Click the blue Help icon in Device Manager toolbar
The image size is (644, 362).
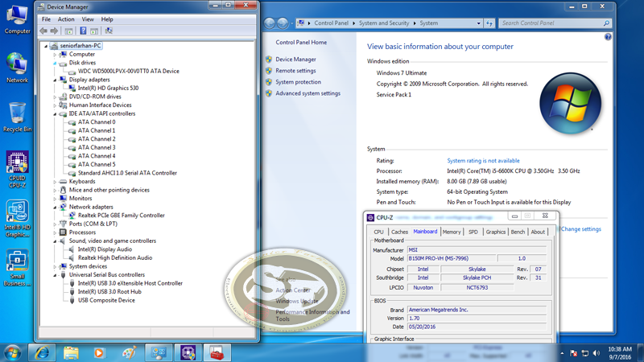(x=83, y=31)
